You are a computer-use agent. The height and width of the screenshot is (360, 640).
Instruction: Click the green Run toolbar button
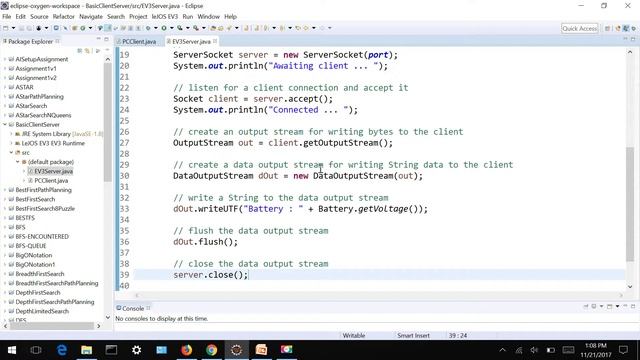pos(164,28)
